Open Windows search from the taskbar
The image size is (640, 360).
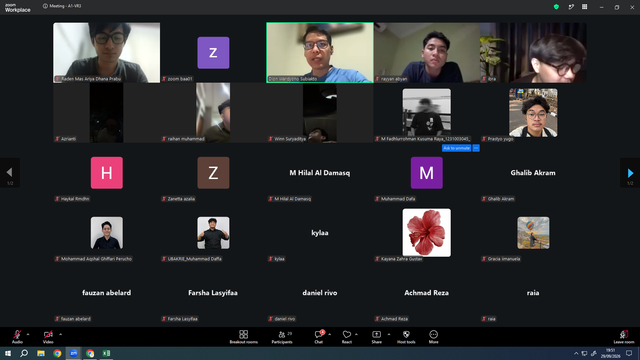(24, 353)
